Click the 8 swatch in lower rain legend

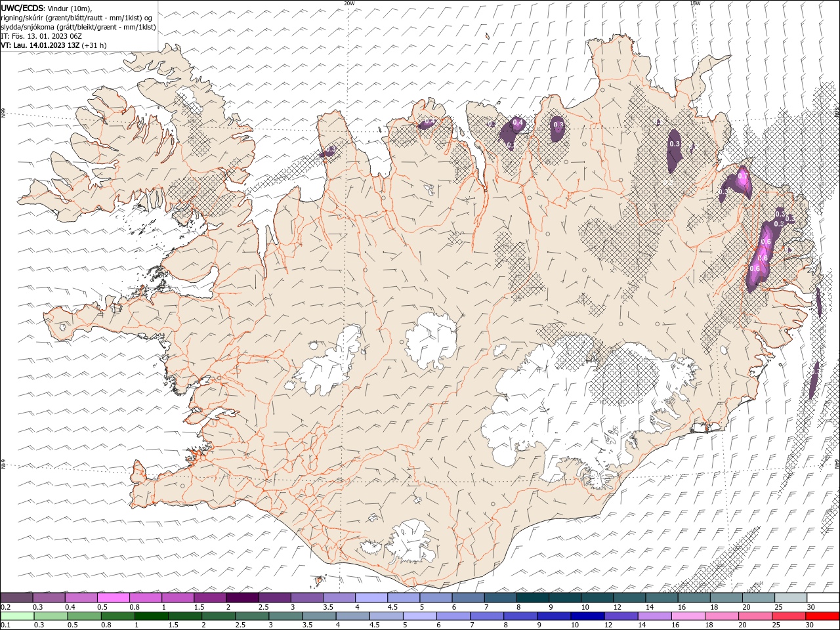pos(520,616)
